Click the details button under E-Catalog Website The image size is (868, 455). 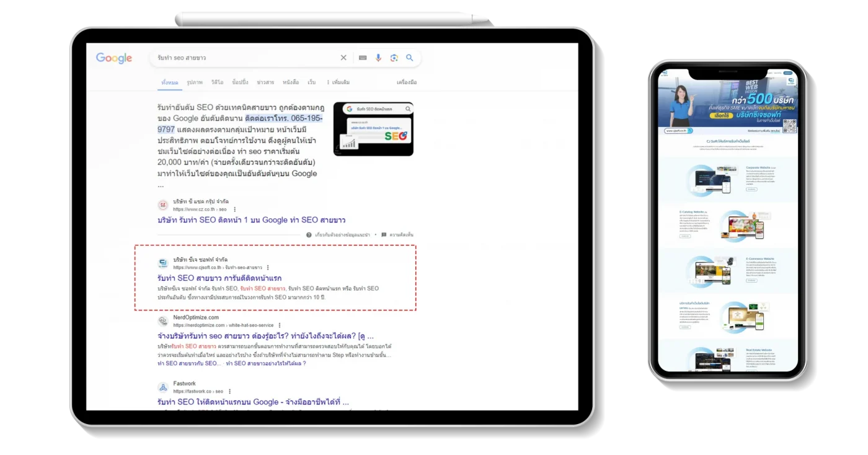coord(685,236)
